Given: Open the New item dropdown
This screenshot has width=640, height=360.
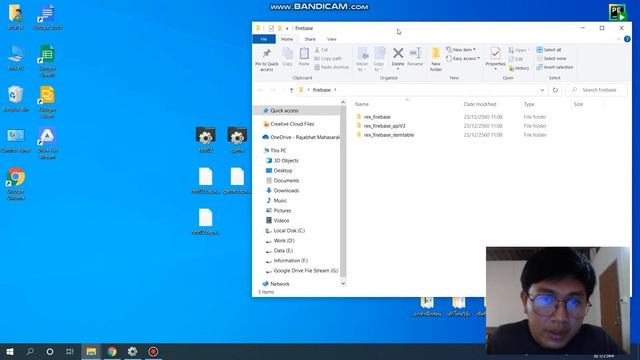Looking at the screenshot, I should 461,49.
